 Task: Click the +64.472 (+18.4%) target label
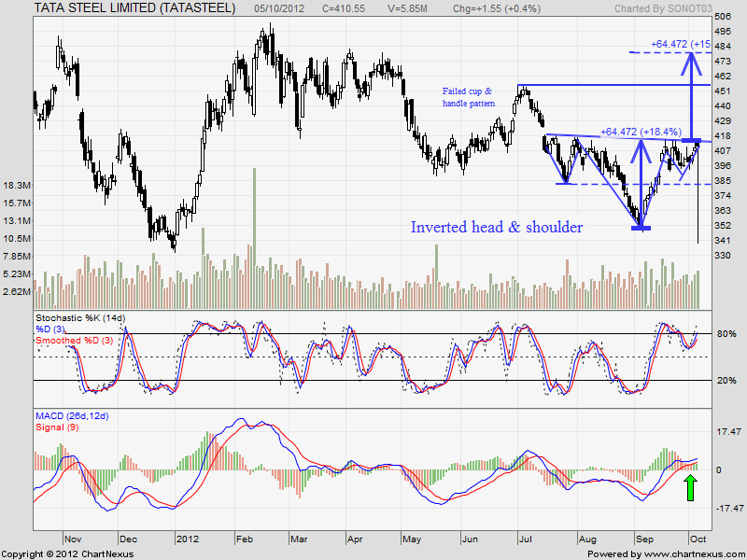(x=641, y=132)
